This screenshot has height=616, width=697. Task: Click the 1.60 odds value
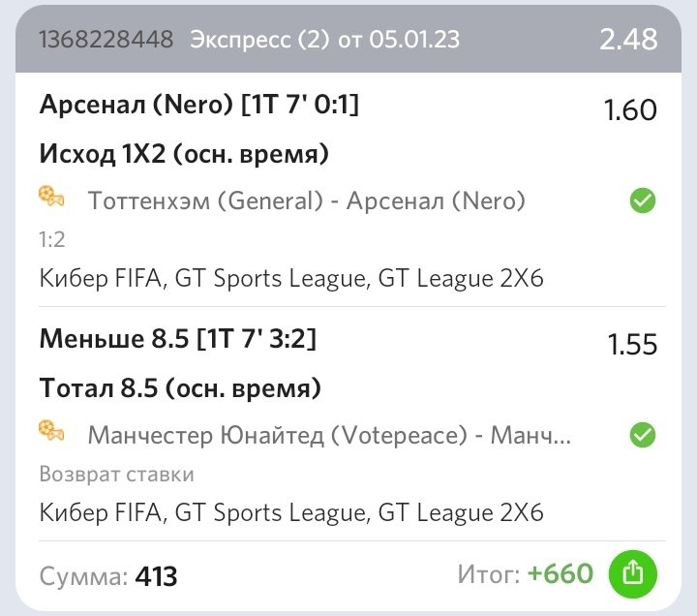pos(630,110)
